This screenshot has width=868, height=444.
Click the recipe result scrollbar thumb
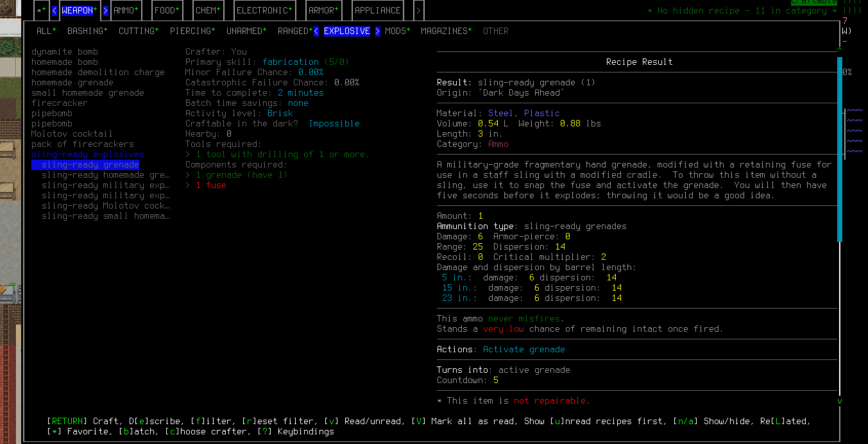click(x=840, y=149)
